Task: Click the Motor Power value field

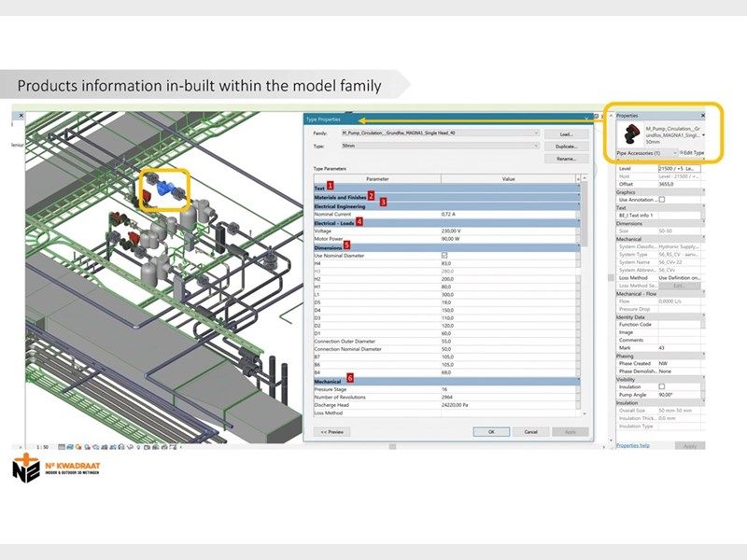Action: tap(504, 238)
